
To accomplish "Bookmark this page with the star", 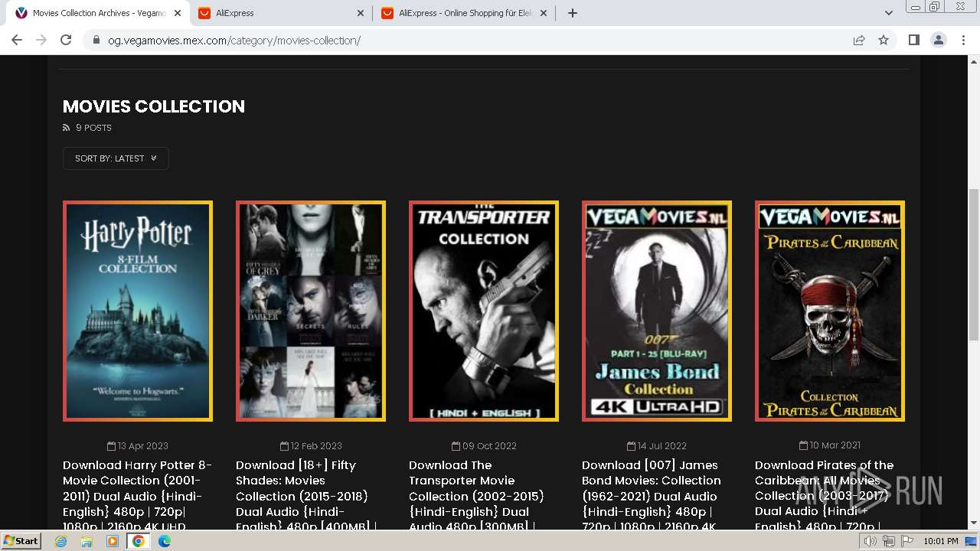I will [x=884, y=40].
